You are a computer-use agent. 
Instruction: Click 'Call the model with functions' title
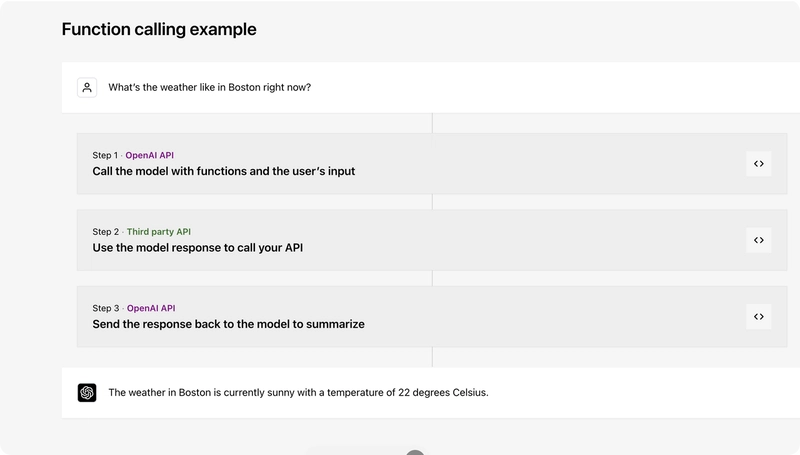click(x=223, y=171)
